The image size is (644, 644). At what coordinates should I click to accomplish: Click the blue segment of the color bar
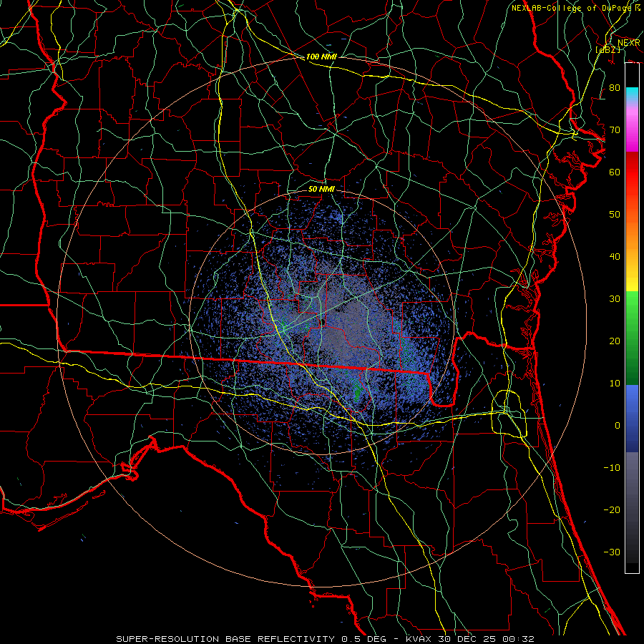pos(632,419)
